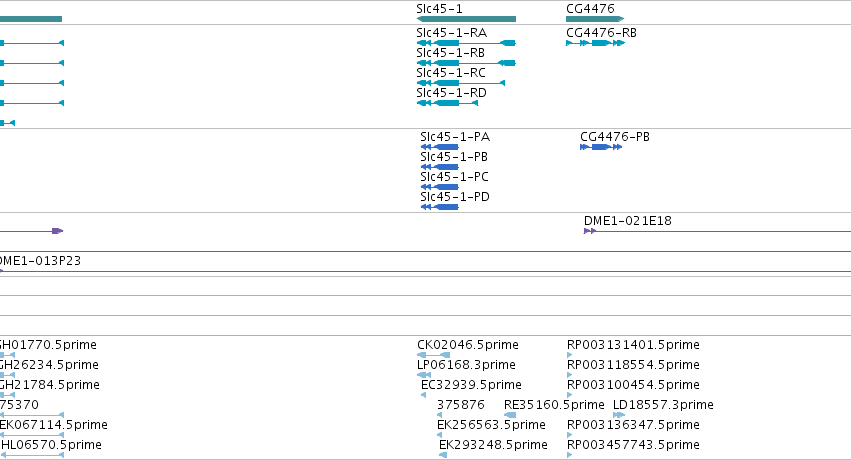Image resolution: width=851 pixels, height=460 pixels.
Task: Open the Slc45-1-PC protein label
Action: click(454, 177)
